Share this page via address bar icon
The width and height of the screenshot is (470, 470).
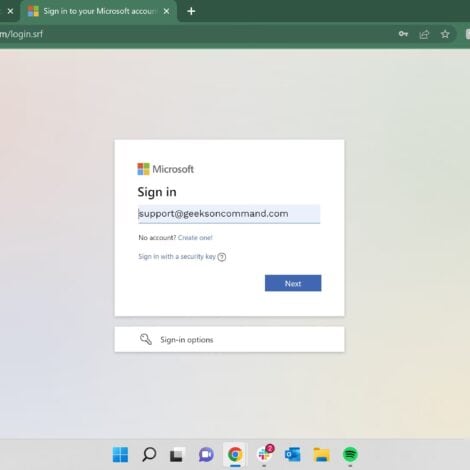pos(424,34)
